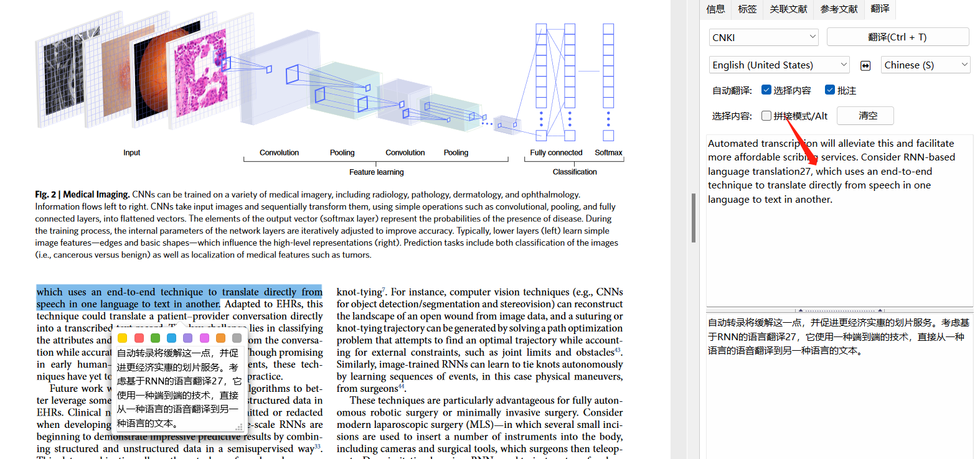Open the Chinese (S) target language dropdown
This screenshot has height=459, width=980.
(x=926, y=65)
